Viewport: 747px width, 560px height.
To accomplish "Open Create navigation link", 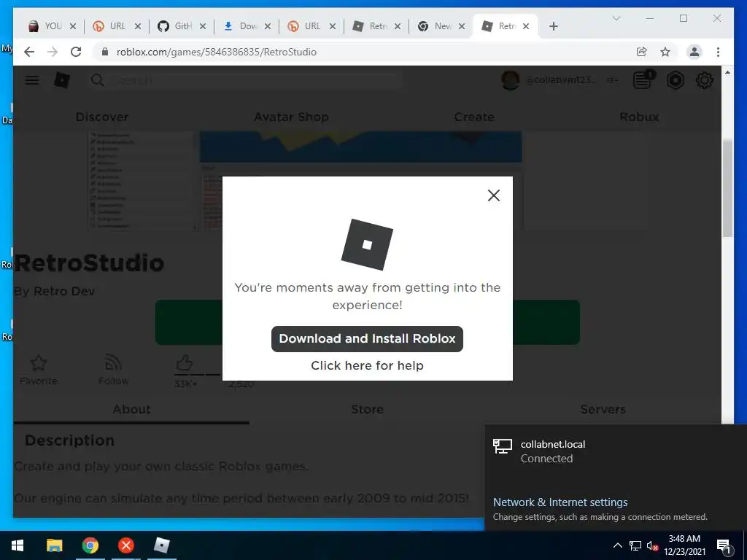I will pyautogui.click(x=474, y=117).
